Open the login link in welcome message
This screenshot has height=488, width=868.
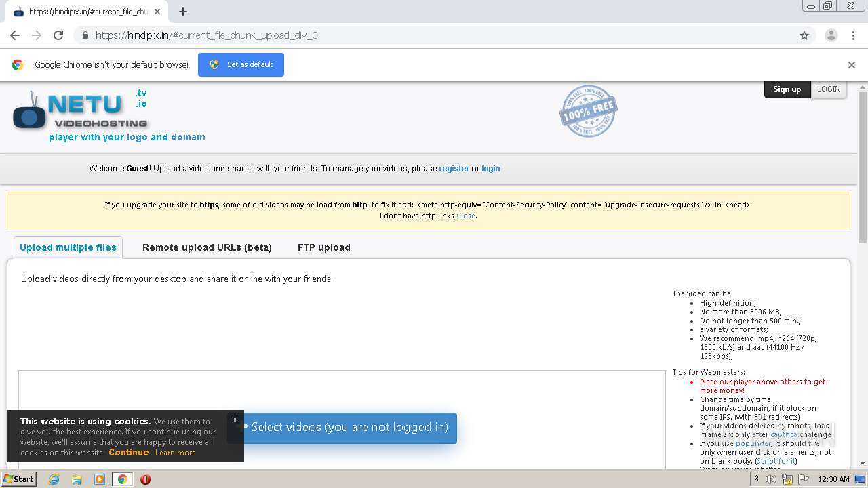pos(490,169)
